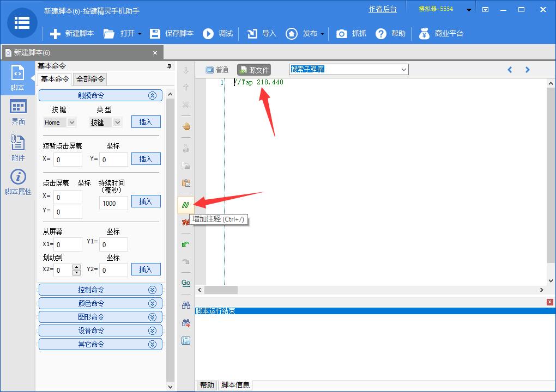Expand the 打开 dropdown arrow
The image size is (556, 392).
tap(140, 34)
